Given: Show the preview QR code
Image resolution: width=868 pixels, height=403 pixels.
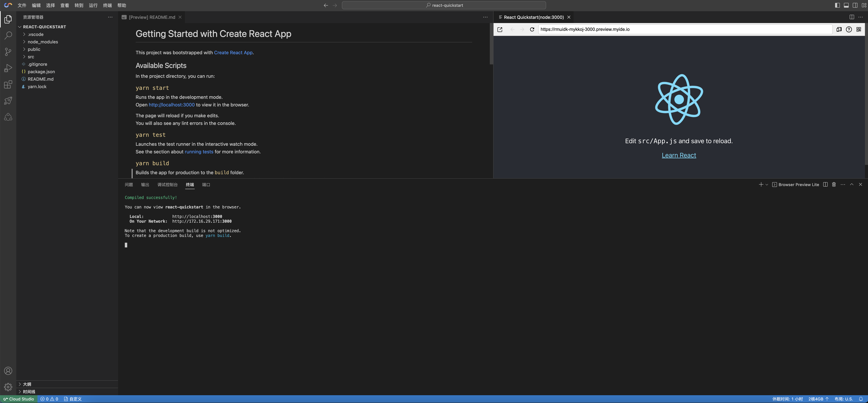Looking at the screenshot, I should tap(859, 29).
